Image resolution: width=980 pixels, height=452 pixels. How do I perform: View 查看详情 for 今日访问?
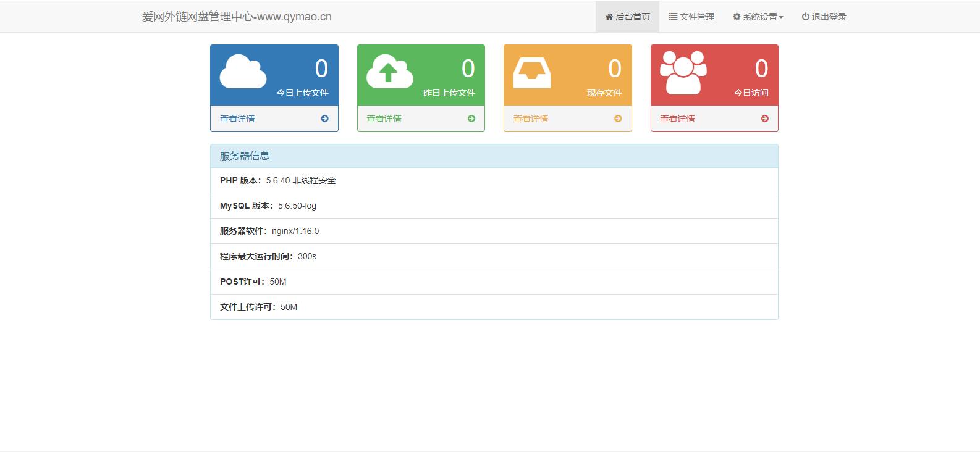pos(677,119)
